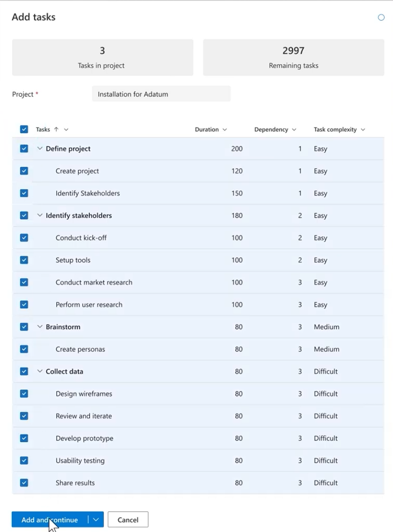The width and height of the screenshot is (393, 532).
Task: Select the Perform user research task name
Action: (89, 305)
